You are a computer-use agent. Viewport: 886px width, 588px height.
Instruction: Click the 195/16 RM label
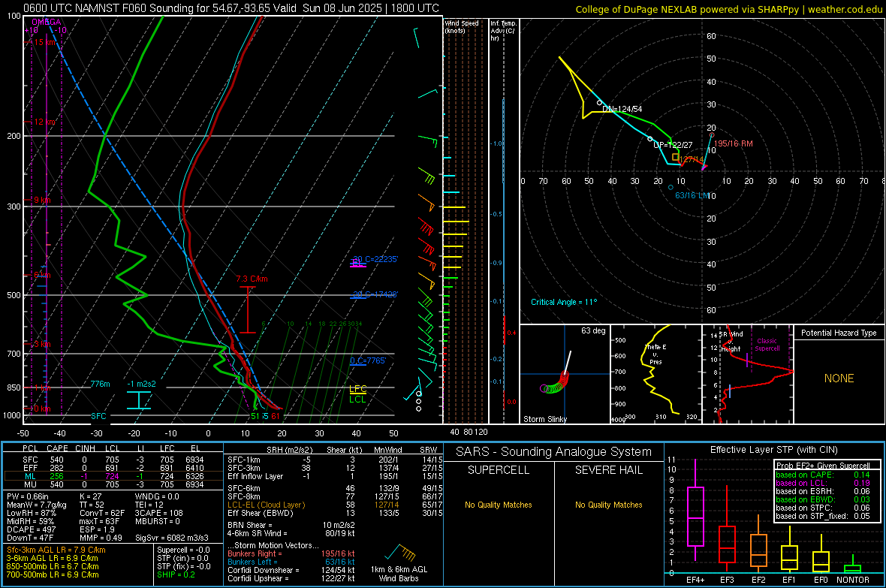pyautogui.click(x=734, y=143)
